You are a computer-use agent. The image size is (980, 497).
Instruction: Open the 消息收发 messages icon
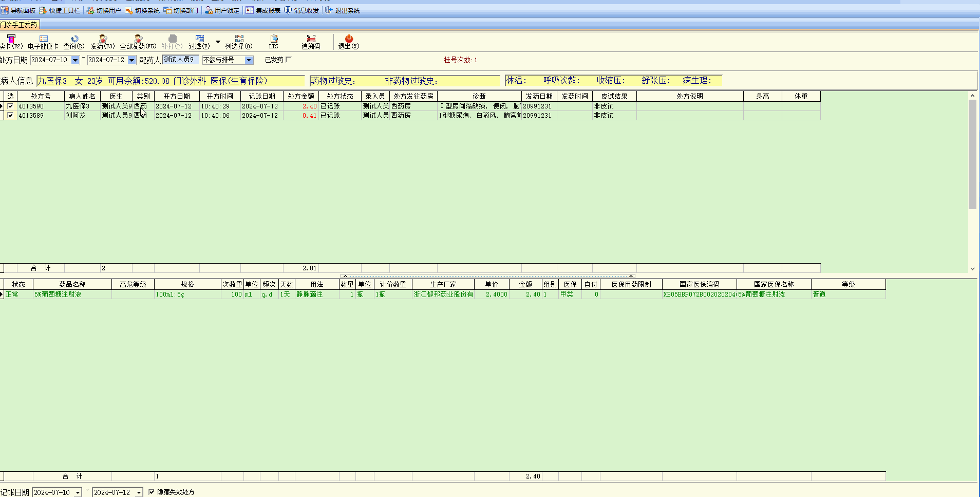click(288, 10)
